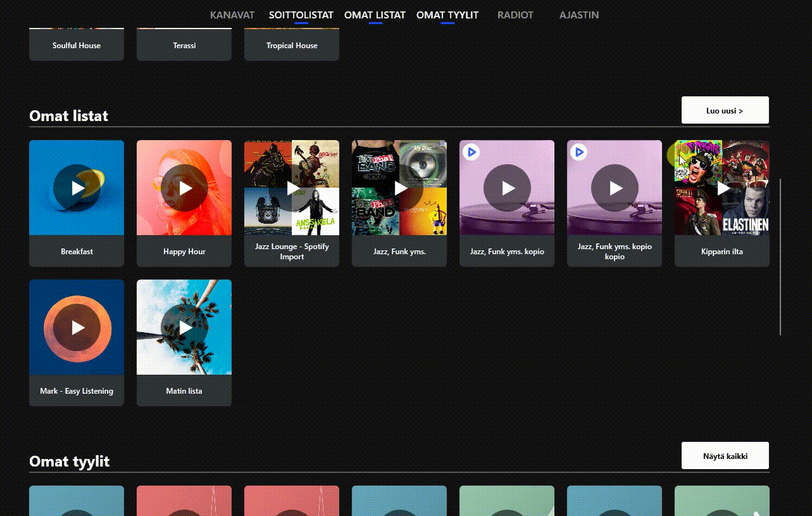Click the Matin lista title text
Viewport: 812px width, 516px height.
point(184,391)
